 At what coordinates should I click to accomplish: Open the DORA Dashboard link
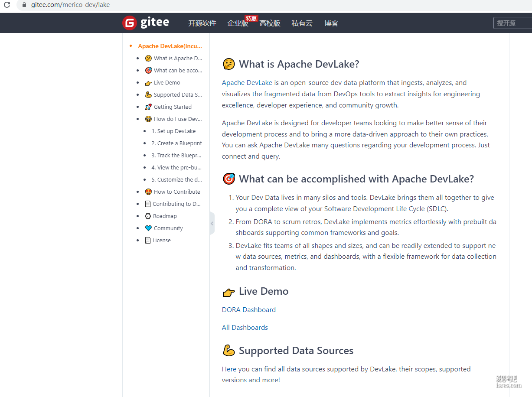point(249,310)
